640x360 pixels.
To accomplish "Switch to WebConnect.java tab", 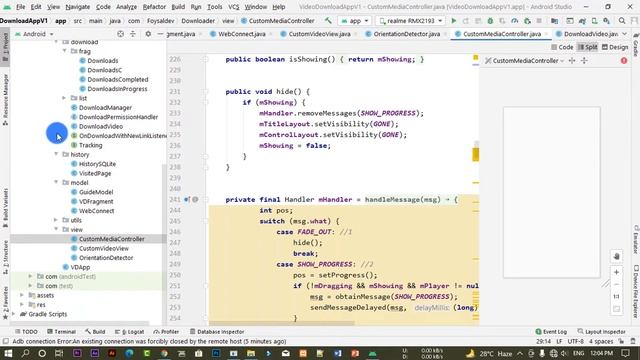I will click(241, 34).
